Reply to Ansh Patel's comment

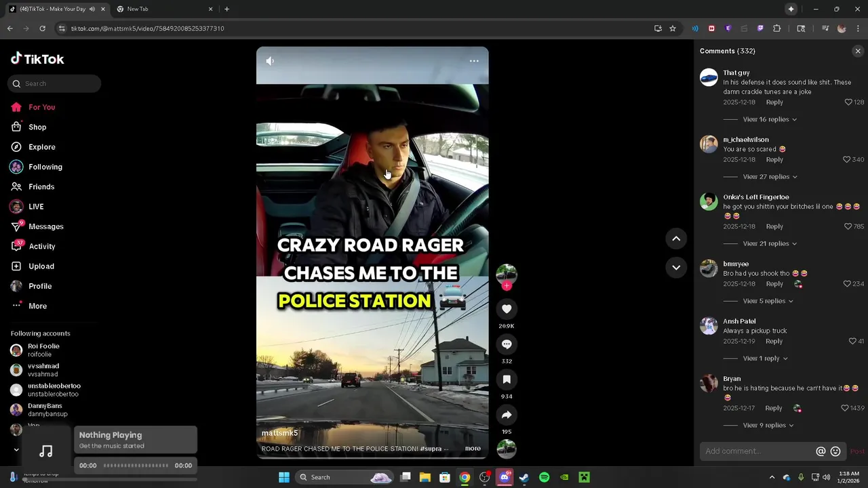coord(774,342)
